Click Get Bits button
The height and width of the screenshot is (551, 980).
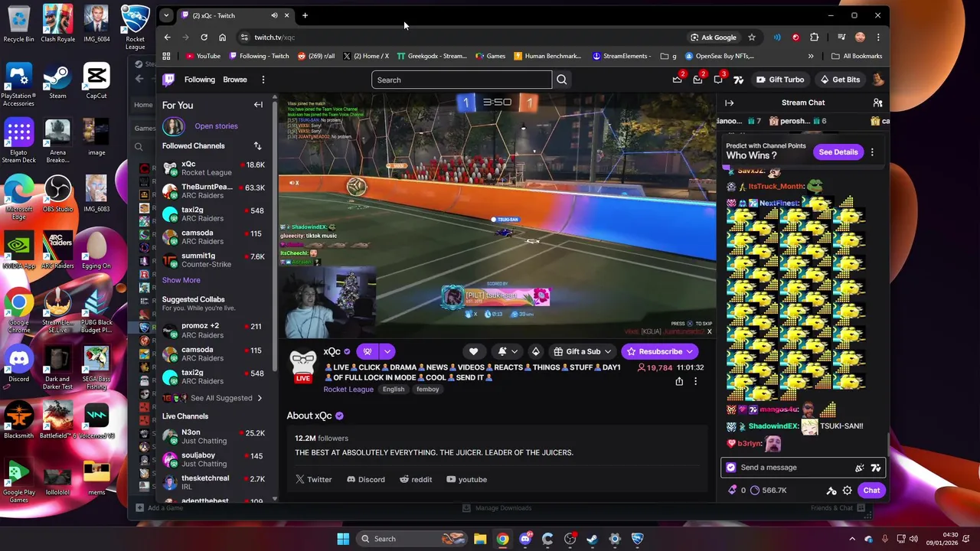[x=839, y=80]
